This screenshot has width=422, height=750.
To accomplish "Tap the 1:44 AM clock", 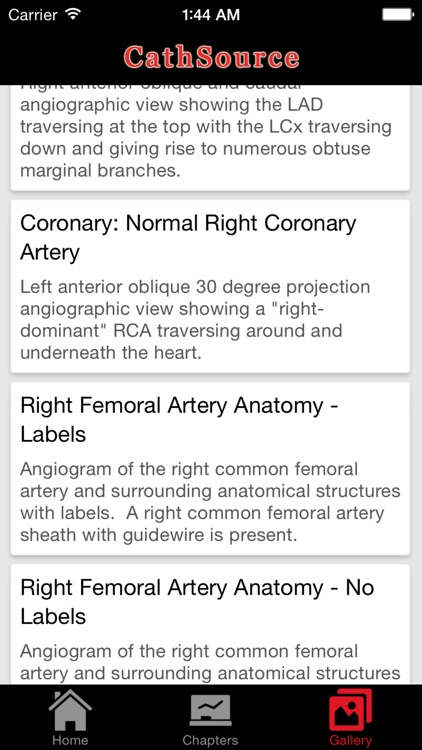I will (211, 15).
